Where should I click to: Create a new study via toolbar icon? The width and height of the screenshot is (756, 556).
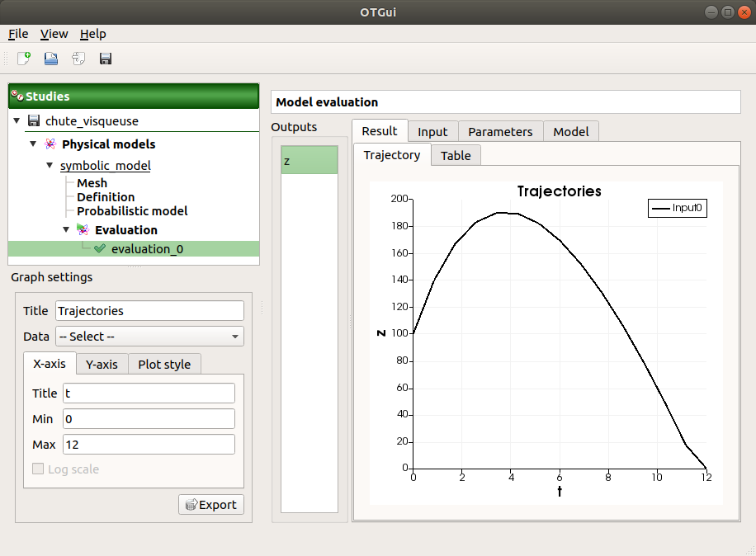click(x=22, y=59)
